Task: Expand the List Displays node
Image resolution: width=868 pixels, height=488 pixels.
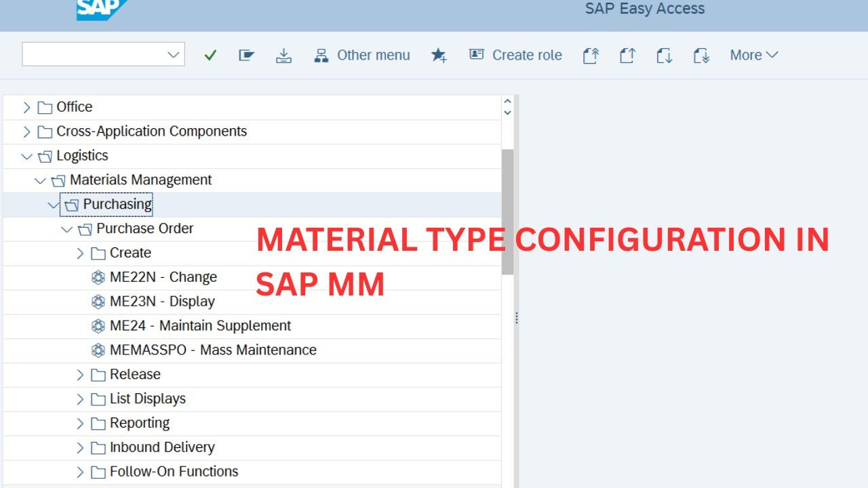Action: [80, 399]
